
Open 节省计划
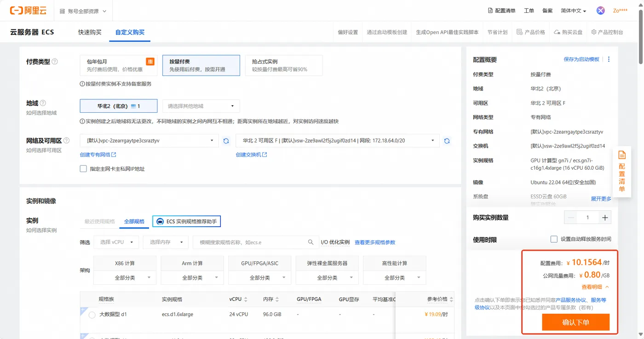pyautogui.click(x=497, y=32)
